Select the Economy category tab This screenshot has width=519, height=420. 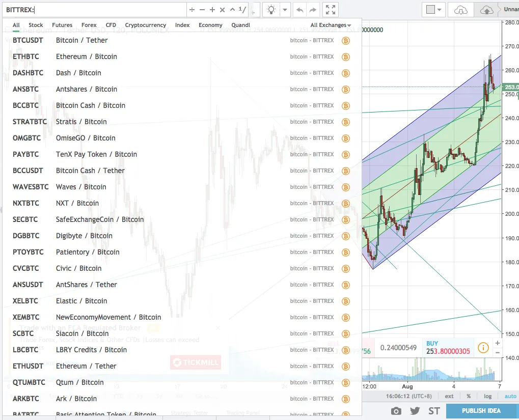(210, 25)
